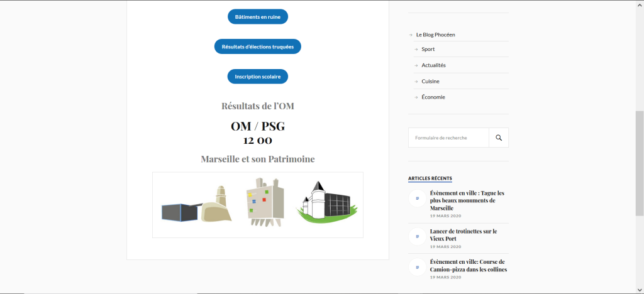Click the arrow before Le Blog Phocéen

pos(411,35)
